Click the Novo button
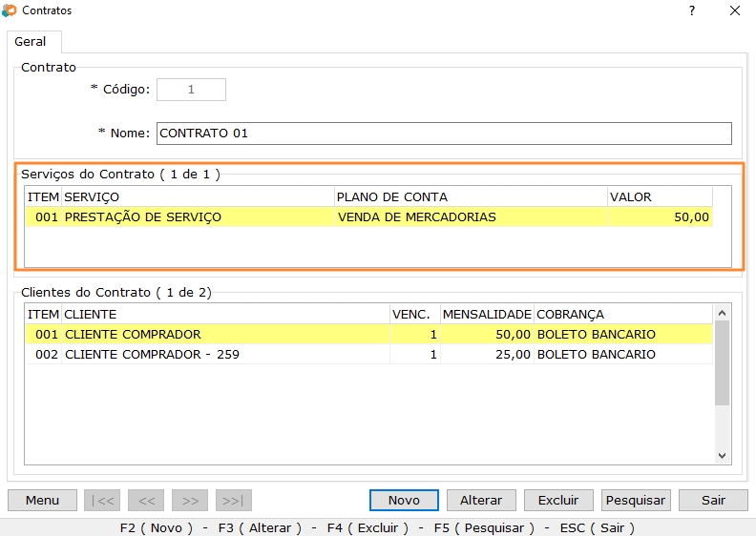The height and width of the screenshot is (536, 756). coord(404,500)
